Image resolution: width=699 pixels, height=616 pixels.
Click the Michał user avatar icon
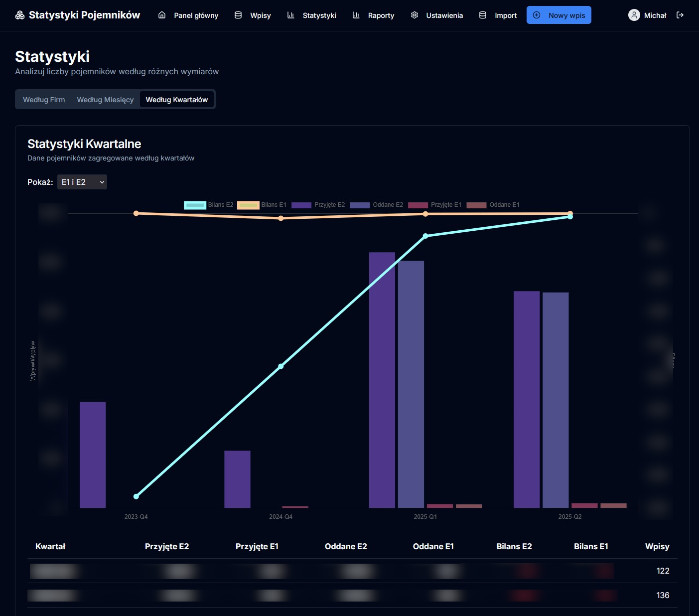click(x=634, y=15)
